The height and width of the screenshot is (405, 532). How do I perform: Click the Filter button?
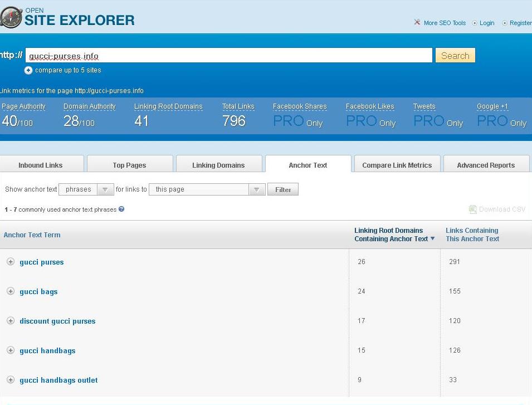[283, 189]
